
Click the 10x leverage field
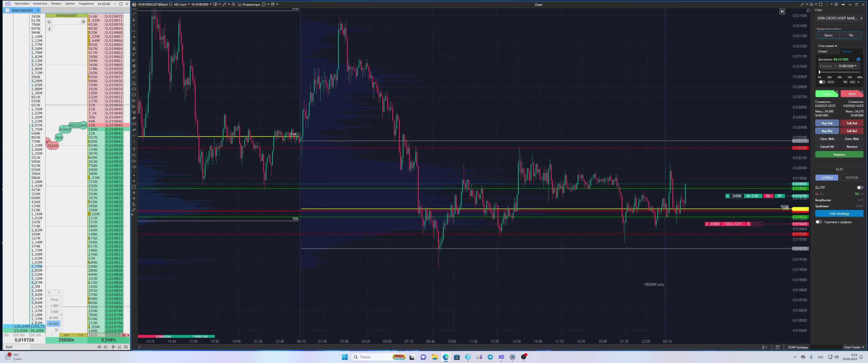[x=851, y=35]
